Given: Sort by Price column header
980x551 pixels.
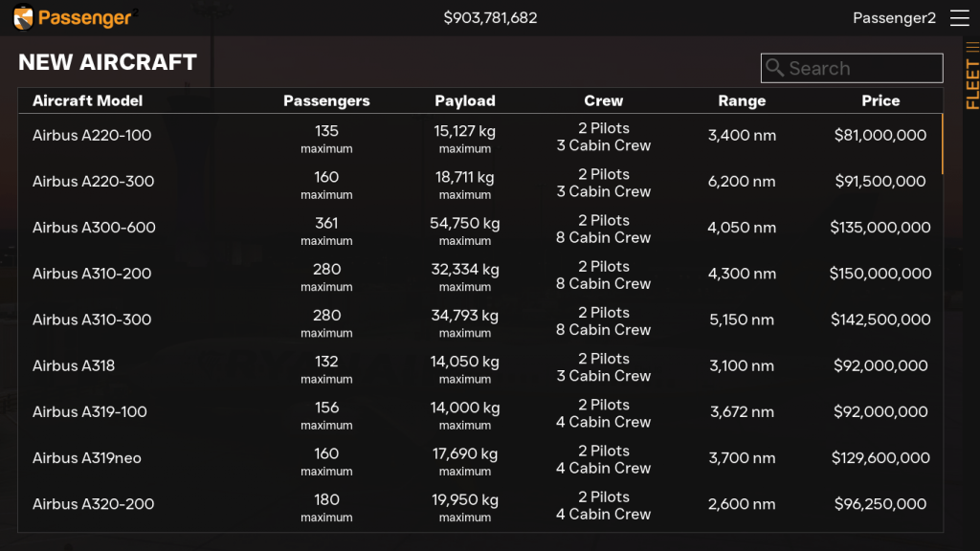Looking at the screenshot, I should [x=880, y=100].
